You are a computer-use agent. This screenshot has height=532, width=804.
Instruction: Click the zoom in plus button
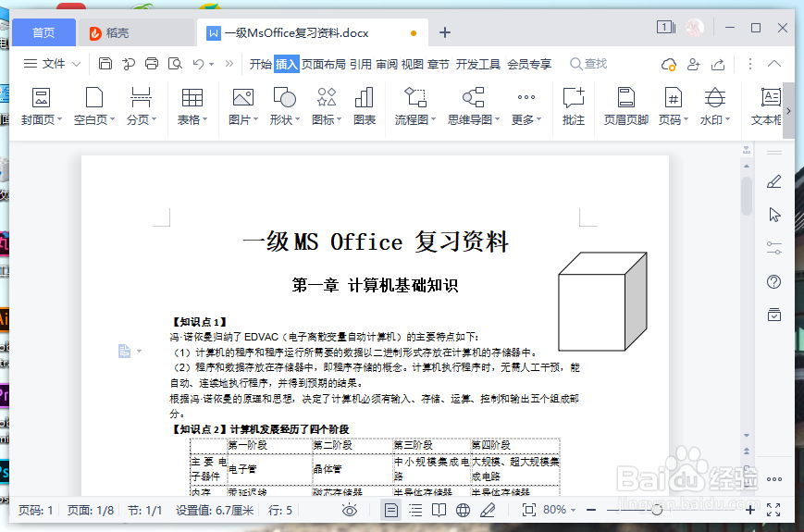[x=750, y=510]
